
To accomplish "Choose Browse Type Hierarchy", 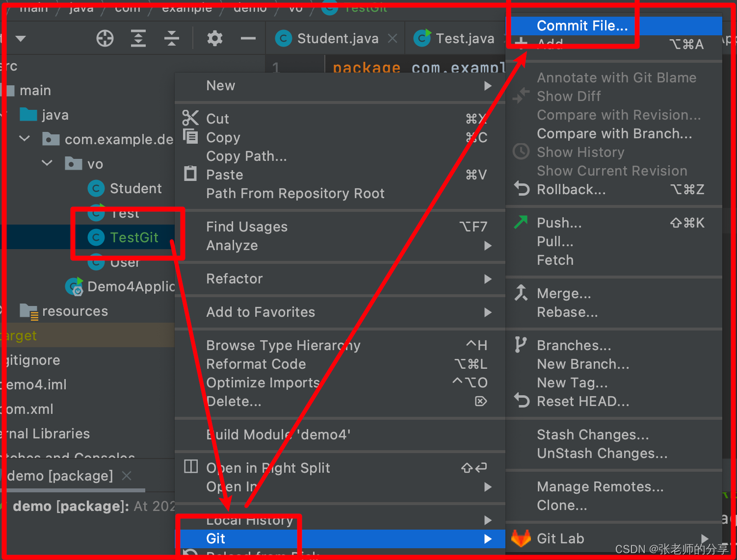I will 340,345.
